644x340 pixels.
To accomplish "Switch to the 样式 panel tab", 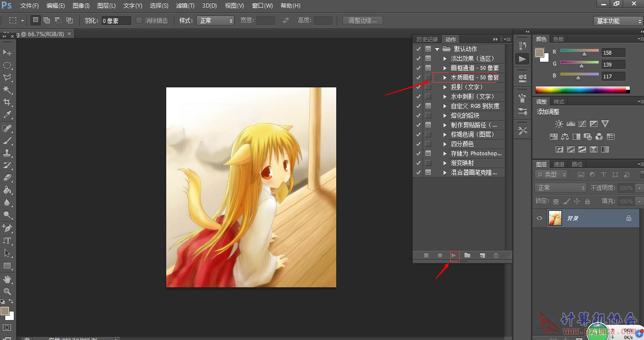I will pos(559,102).
